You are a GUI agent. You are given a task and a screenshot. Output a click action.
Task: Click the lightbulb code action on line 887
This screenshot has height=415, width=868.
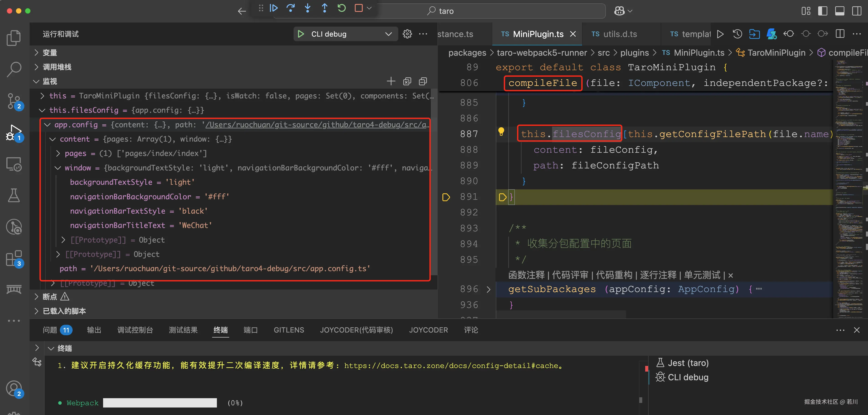tap(501, 131)
